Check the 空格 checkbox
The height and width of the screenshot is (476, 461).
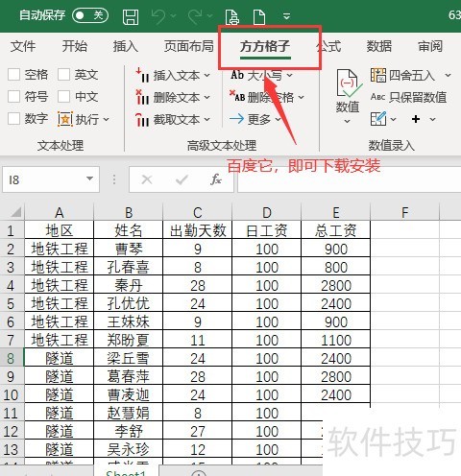coord(13,75)
